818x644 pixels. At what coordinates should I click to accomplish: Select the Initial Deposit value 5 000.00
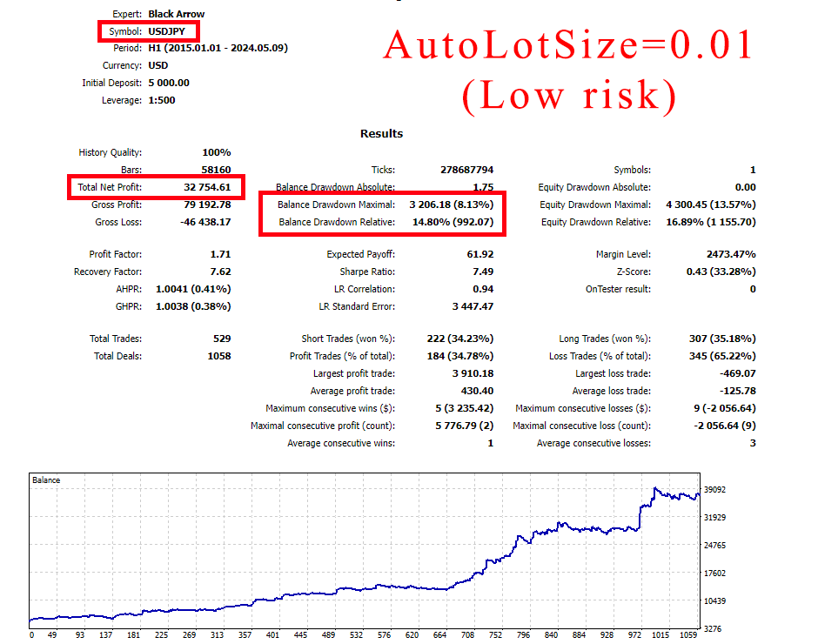[x=169, y=83]
